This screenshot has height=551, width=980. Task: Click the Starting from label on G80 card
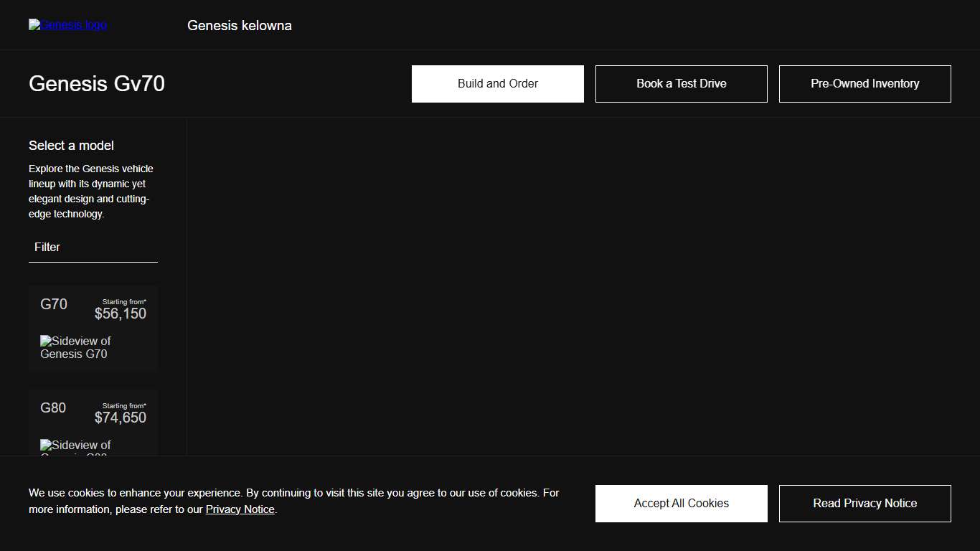124,406
